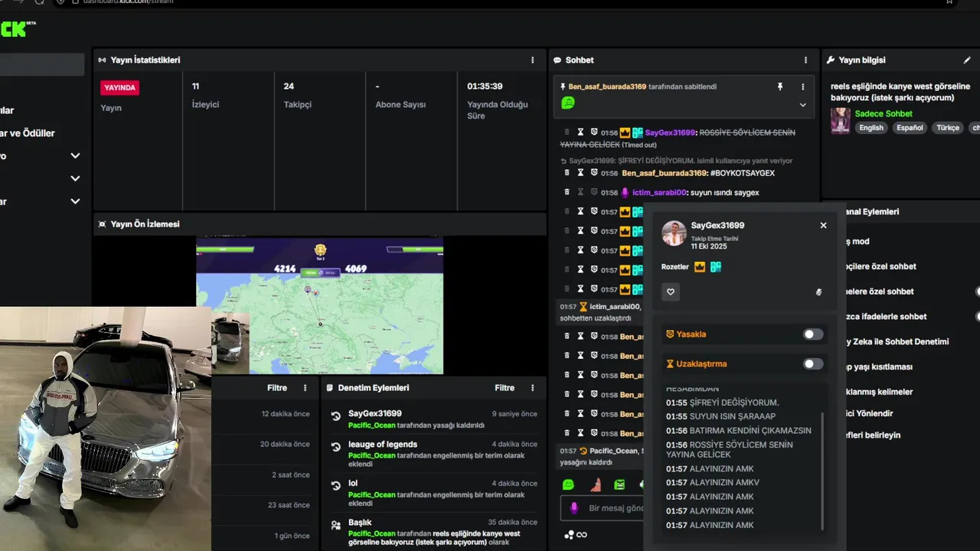Timeout Ben_asaf_buarada3169 on #BOYKOTSAYGEX message
Viewport: 980px width, 551px height.
pos(580,173)
